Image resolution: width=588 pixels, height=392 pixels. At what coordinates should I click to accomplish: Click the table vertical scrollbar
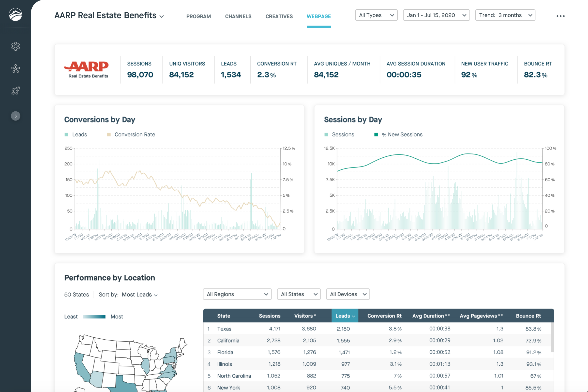552,337
